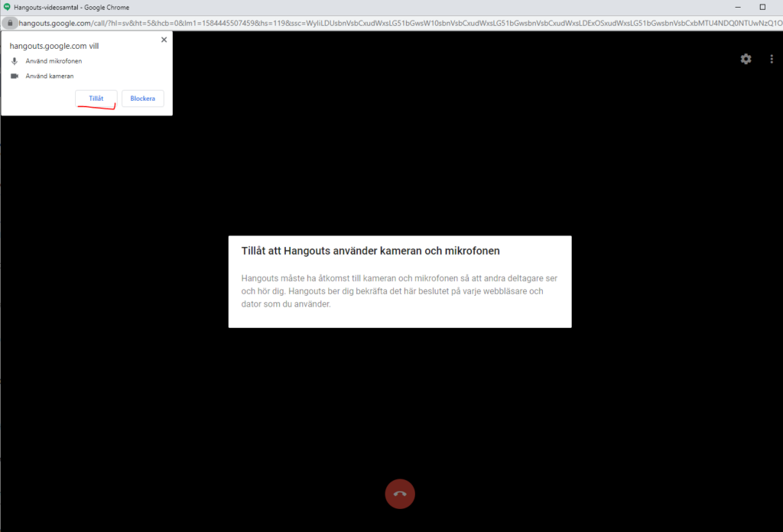Minimize the Chrome window

(x=738, y=7)
